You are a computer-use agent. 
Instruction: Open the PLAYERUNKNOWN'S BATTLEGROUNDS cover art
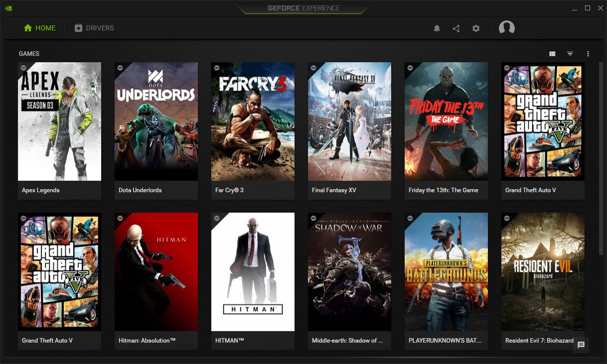coord(446,272)
